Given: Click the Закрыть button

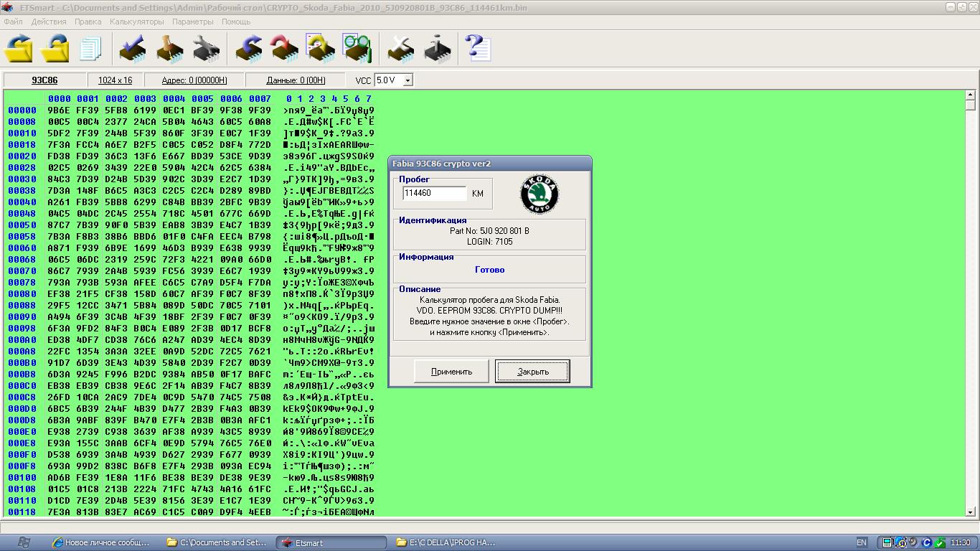Looking at the screenshot, I should click(533, 372).
